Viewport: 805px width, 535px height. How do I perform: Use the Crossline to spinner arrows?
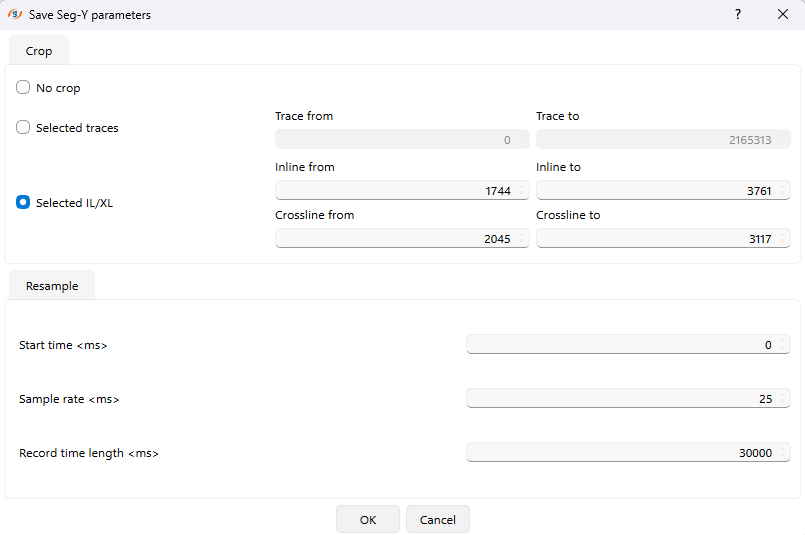(x=782, y=239)
